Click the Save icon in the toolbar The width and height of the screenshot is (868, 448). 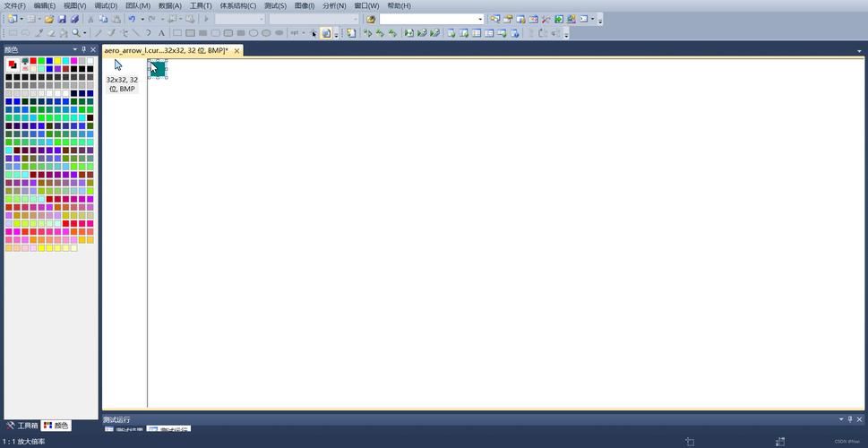coord(62,19)
